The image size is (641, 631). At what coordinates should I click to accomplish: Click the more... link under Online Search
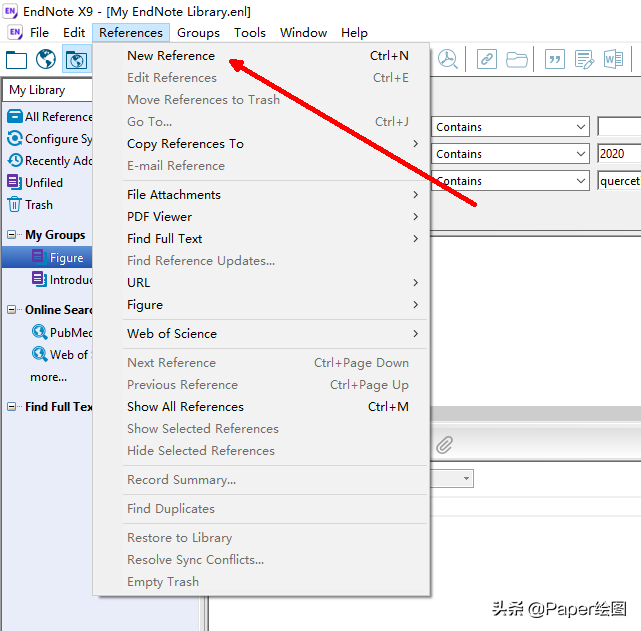tap(48, 377)
